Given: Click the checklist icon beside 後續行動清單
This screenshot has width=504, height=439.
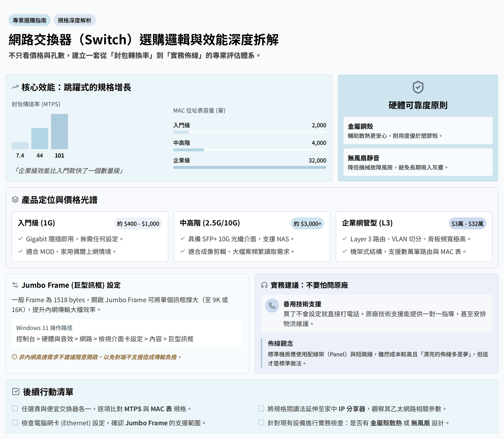Looking at the screenshot, I should (16, 391).
